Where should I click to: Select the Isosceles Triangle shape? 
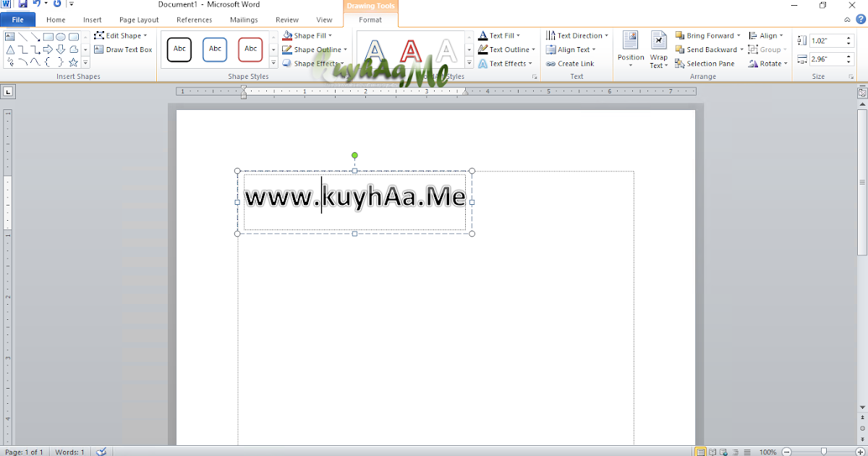[10, 49]
